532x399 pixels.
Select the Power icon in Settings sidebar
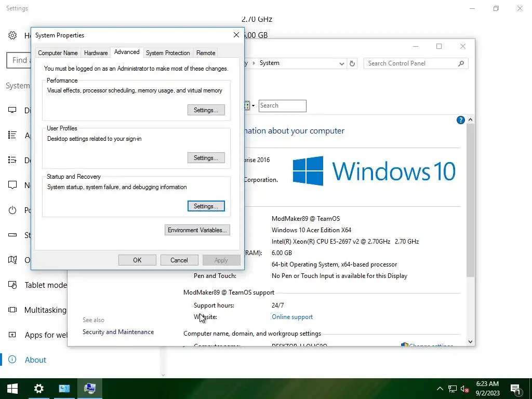click(12, 210)
